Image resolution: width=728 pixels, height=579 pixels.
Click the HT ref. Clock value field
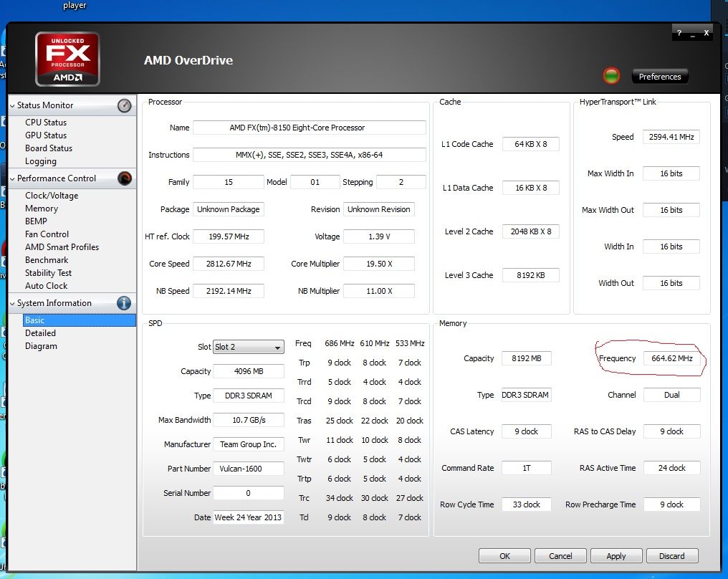click(229, 236)
